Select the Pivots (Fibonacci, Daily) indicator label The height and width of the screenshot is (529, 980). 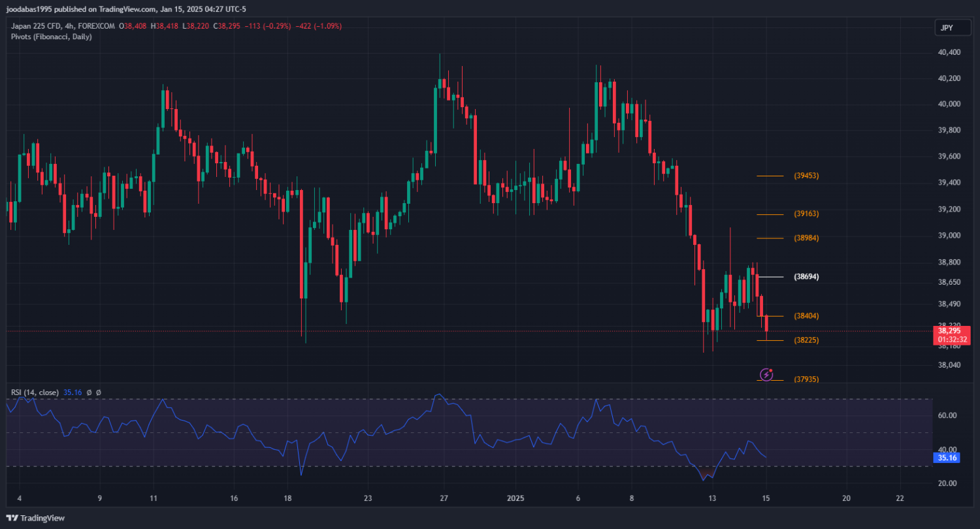pyautogui.click(x=52, y=37)
